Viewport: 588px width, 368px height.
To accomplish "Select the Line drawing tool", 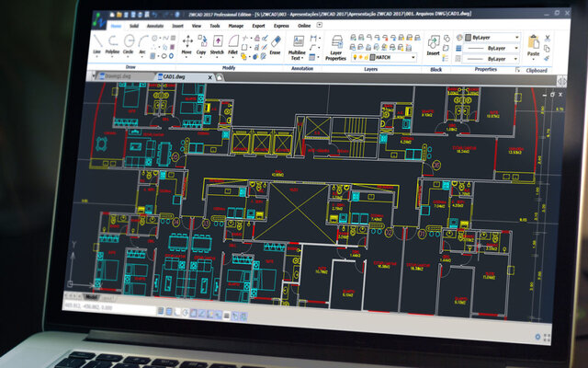I will click(x=98, y=45).
